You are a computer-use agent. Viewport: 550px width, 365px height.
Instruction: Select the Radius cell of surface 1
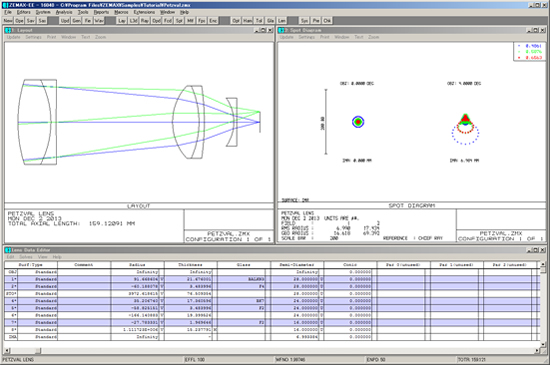[x=135, y=279]
